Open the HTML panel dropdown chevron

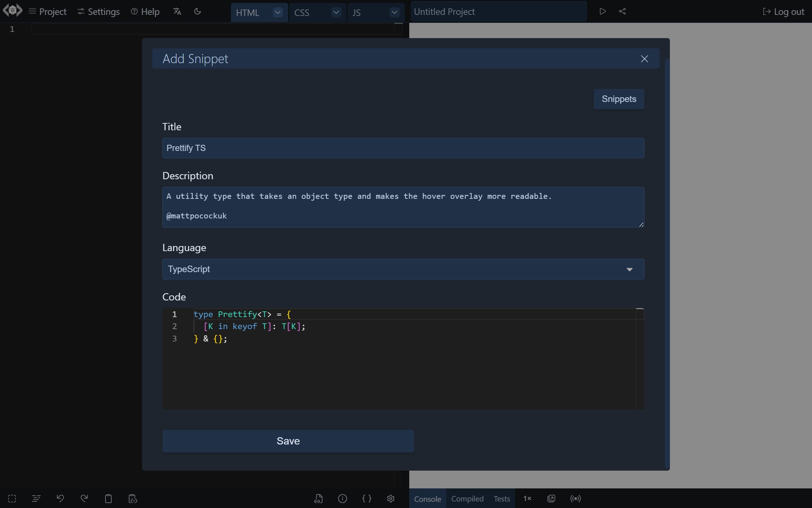(277, 12)
